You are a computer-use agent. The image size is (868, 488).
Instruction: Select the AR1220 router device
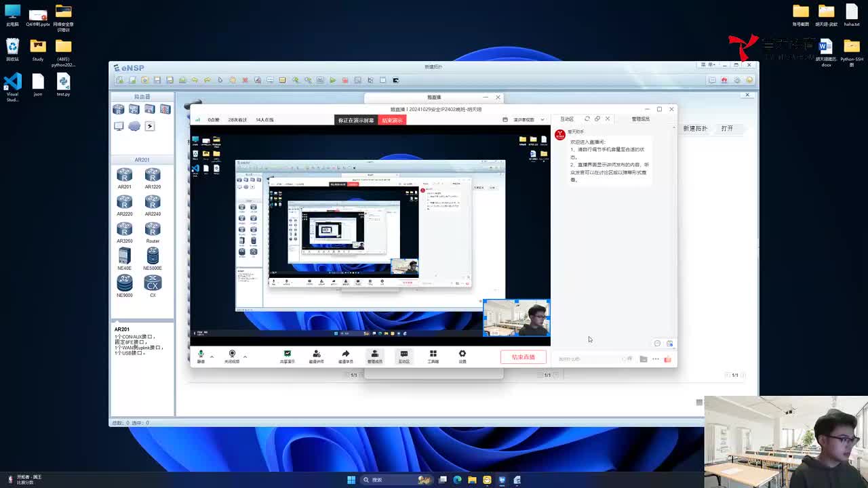[x=153, y=178]
